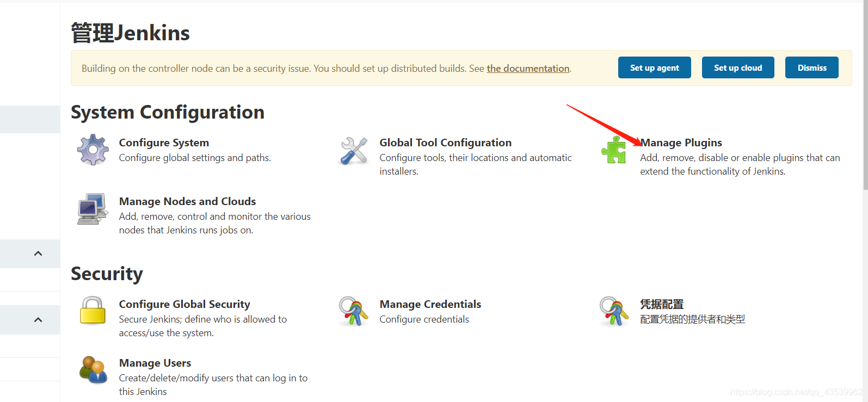Click the Set up cloud button
The height and width of the screenshot is (402, 868).
738,67
